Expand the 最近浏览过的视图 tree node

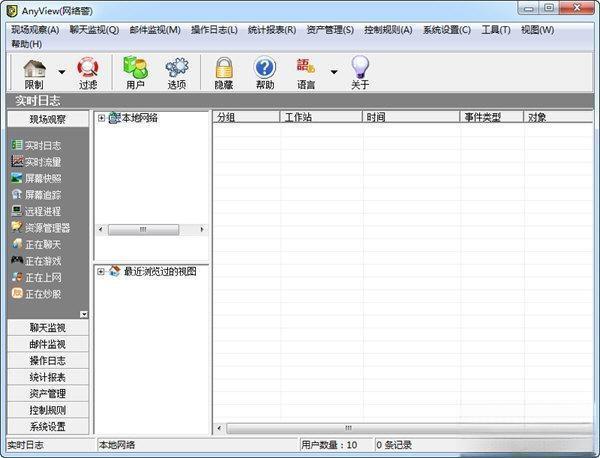coord(101,272)
